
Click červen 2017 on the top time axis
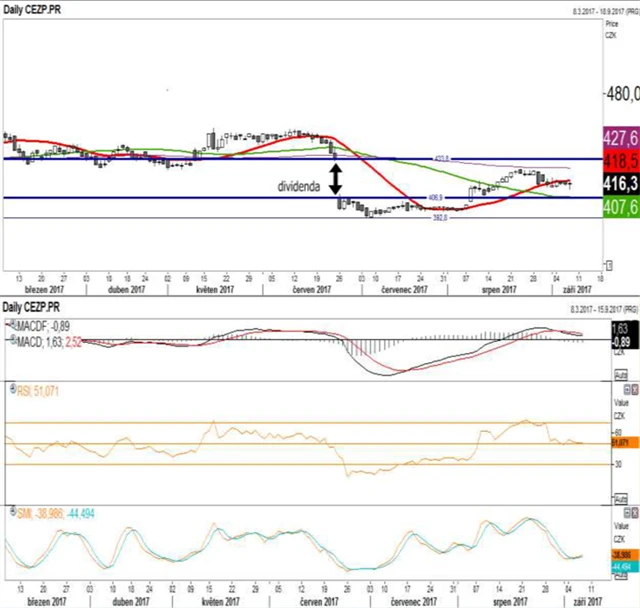311,290
